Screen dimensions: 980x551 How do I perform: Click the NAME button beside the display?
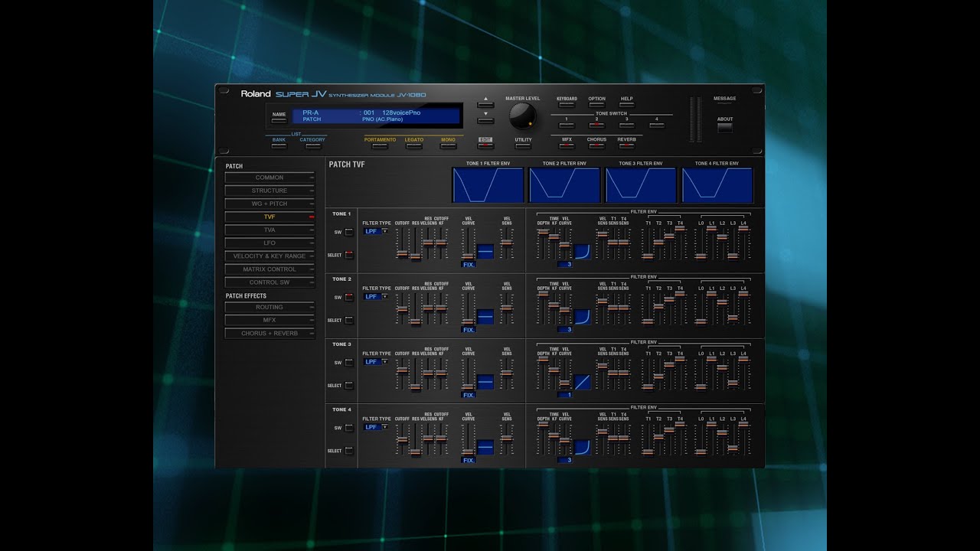[279, 120]
